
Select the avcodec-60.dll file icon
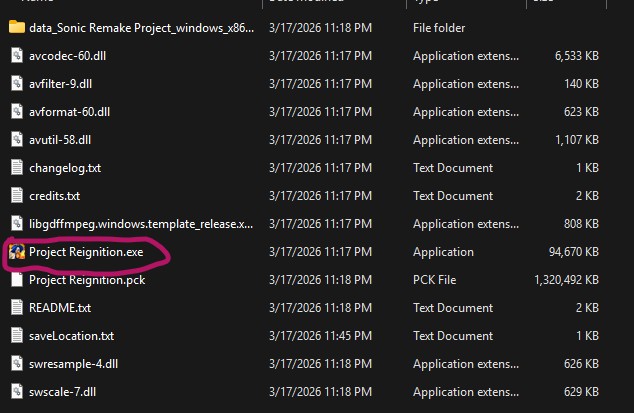(16, 56)
